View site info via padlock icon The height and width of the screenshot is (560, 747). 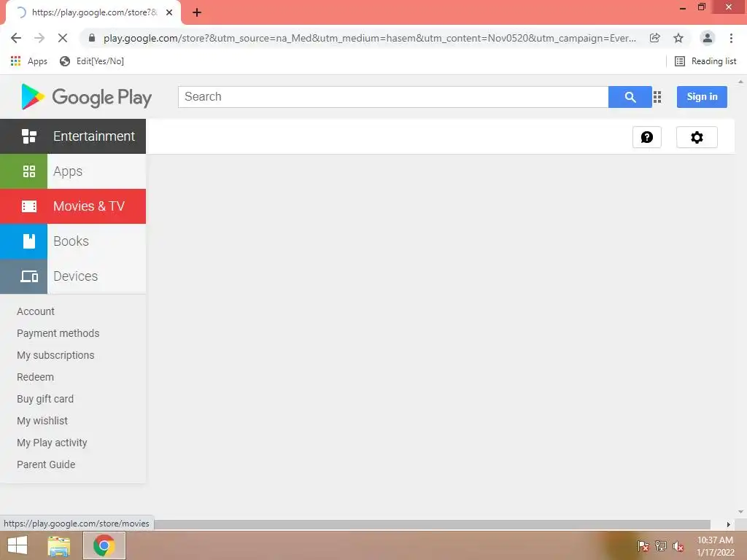coord(92,38)
